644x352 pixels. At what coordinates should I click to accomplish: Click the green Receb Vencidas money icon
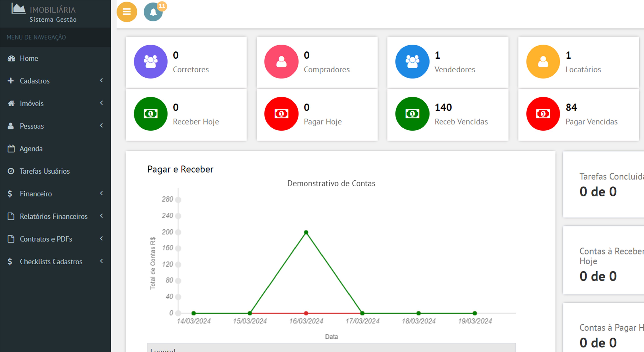(412, 114)
